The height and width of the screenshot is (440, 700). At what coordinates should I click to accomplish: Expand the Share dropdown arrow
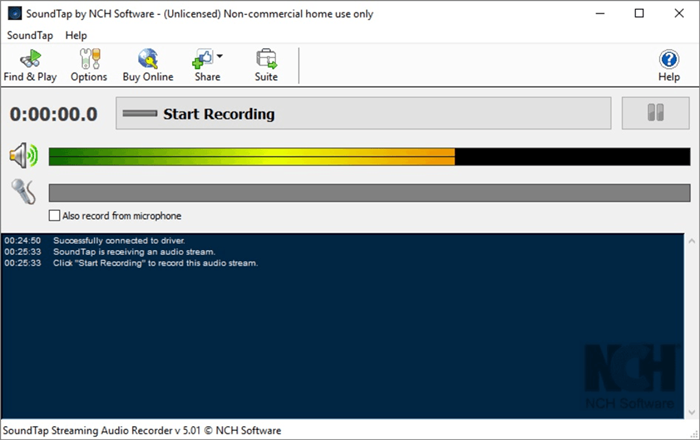tap(220, 56)
